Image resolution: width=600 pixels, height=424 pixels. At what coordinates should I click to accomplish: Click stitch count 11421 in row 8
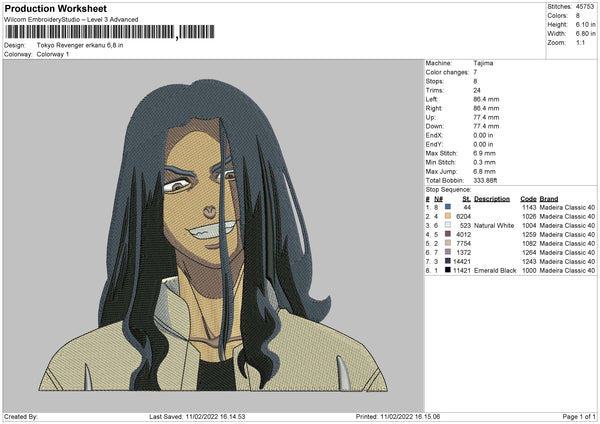pyautogui.click(x=462, y=271)
